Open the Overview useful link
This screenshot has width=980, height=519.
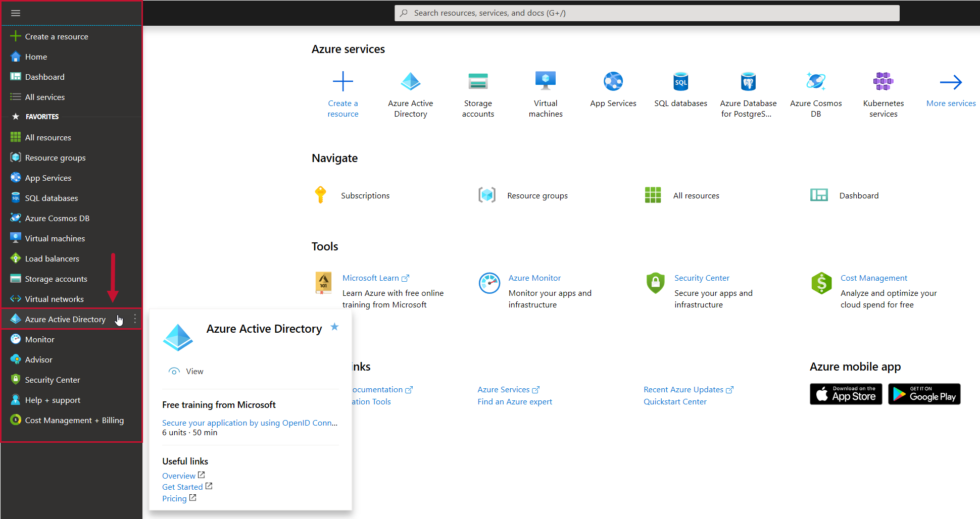(x=183, y=476)
